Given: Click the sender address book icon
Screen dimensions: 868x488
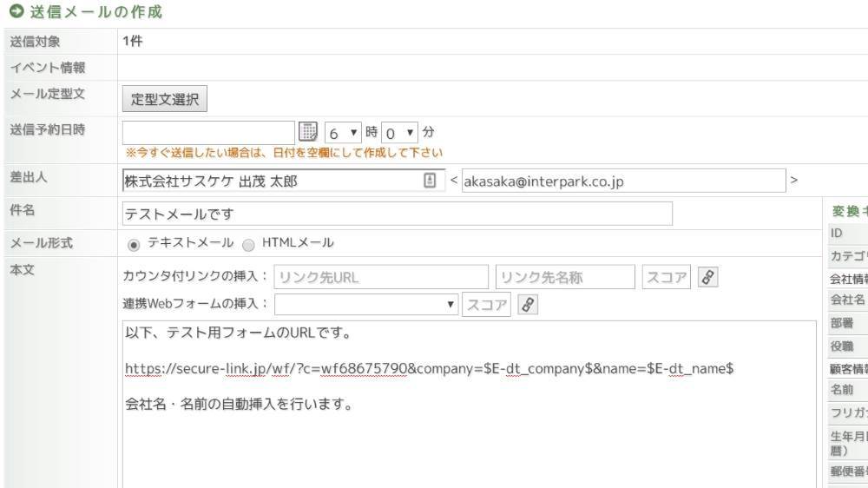Looking at the screenshot, I should (430, 181).
